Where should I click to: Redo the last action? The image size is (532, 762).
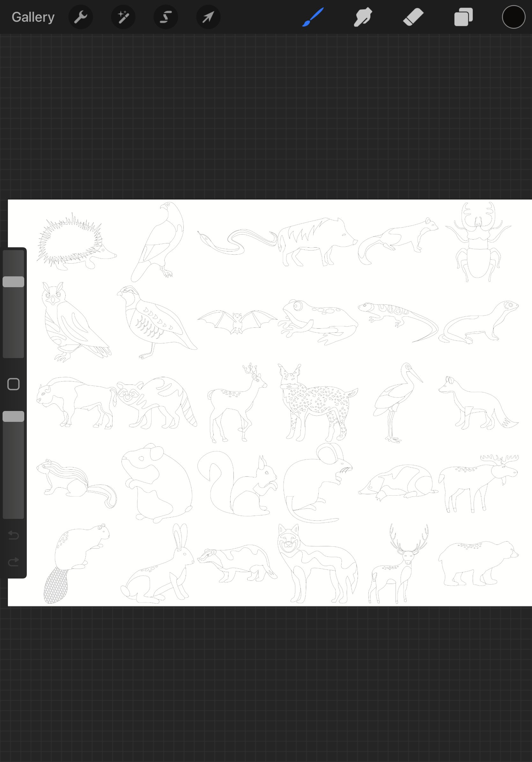click(x=13, y=562)
